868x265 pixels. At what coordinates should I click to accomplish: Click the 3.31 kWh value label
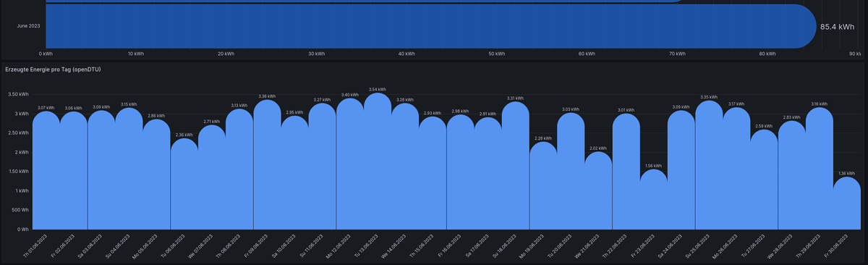(516, 98)
